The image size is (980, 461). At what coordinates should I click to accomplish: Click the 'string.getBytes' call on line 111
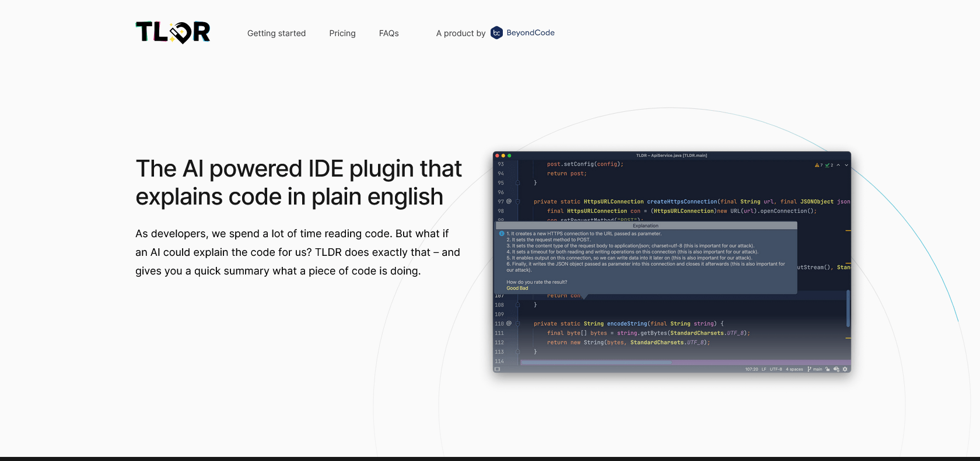coord(642,333)
